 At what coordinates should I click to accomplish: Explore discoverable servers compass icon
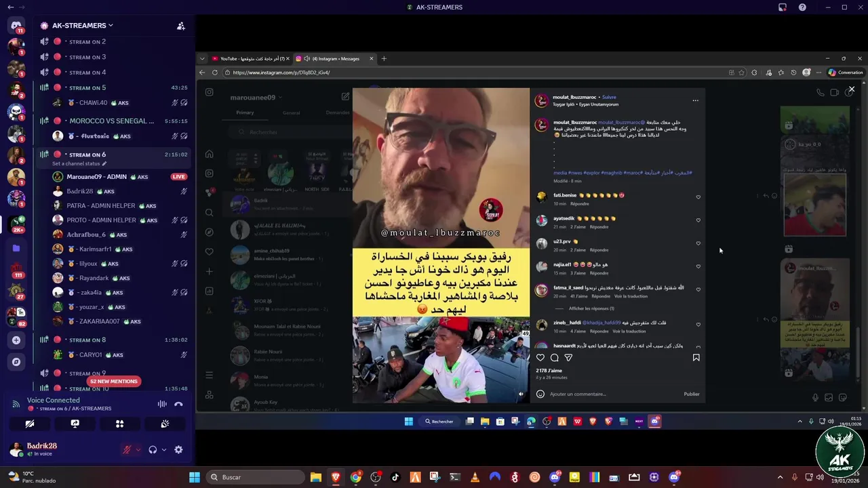point(16,362)
